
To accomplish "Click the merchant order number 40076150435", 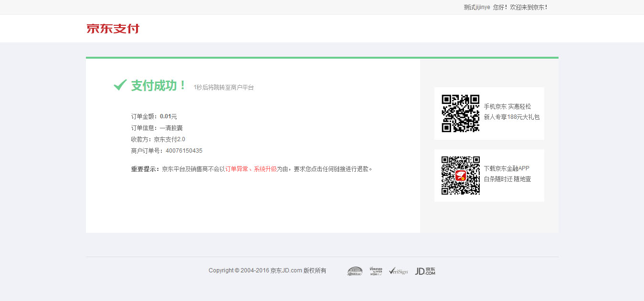I will tap(184, 151).
